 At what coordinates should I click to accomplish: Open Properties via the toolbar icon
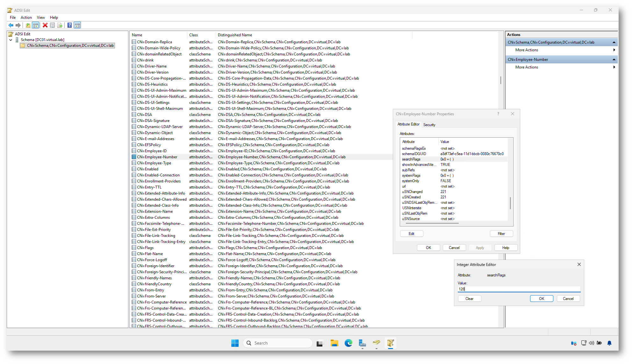tap(52, 25)
